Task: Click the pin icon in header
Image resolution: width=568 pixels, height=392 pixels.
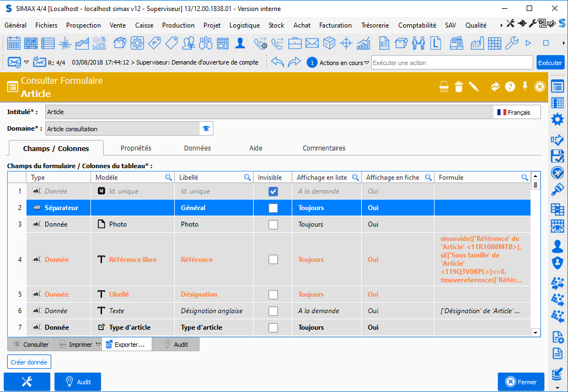Action: point(525,87)
